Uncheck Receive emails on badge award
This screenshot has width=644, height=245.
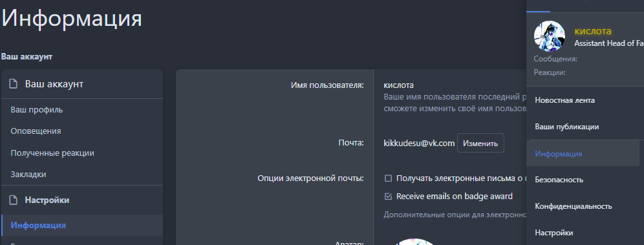click(388, 197)
